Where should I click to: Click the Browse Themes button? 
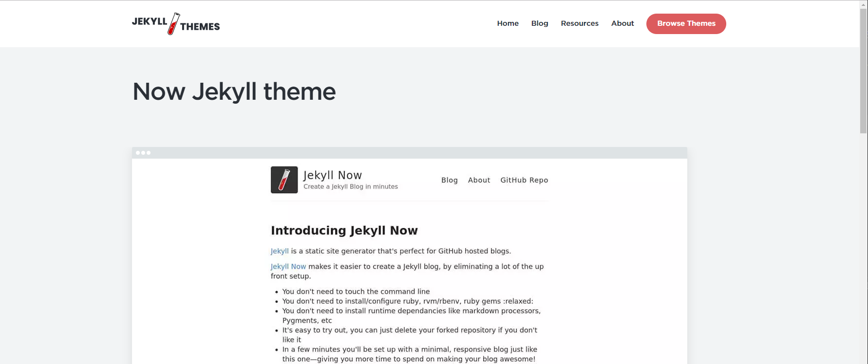(x=686, y=24)
